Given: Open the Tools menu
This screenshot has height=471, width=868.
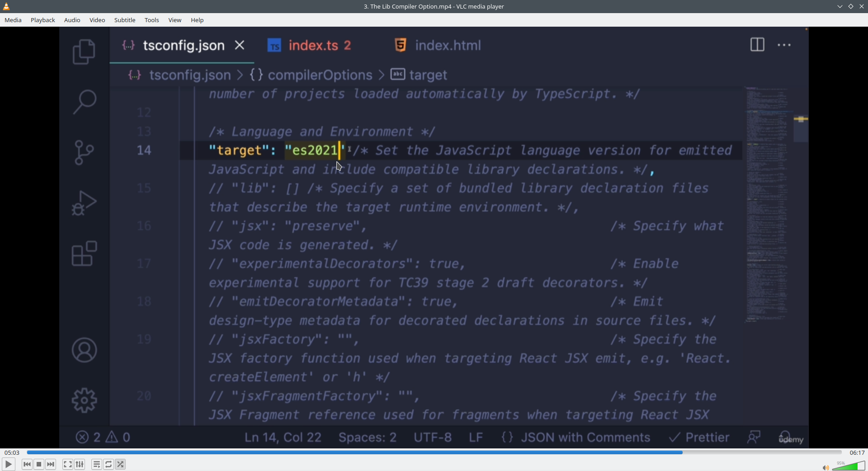Looking at the screenshot, I should pos(152,20).
